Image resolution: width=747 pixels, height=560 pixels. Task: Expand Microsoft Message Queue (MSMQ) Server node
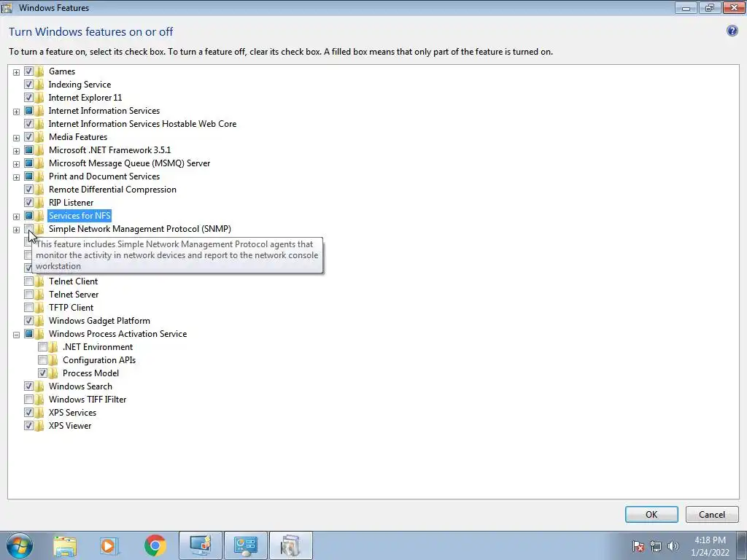click(x=16, y=164)
